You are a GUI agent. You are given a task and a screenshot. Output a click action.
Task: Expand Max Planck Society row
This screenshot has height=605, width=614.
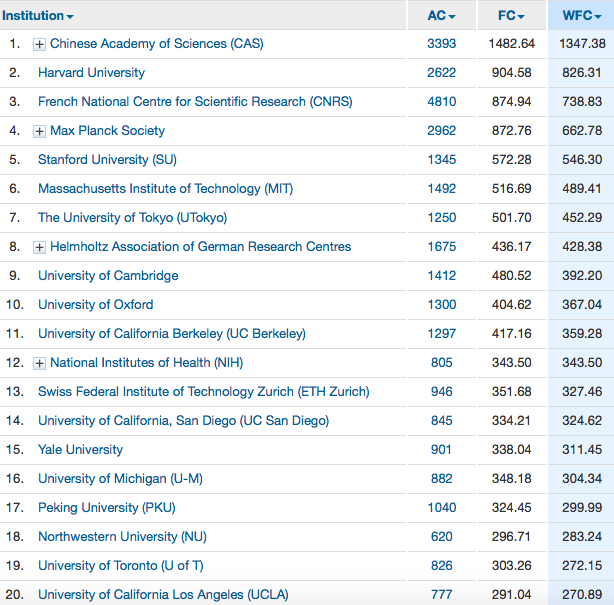39,131
